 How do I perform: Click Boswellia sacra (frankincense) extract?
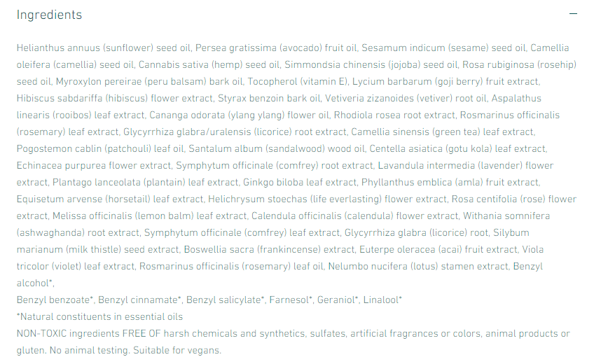[270, 249]
